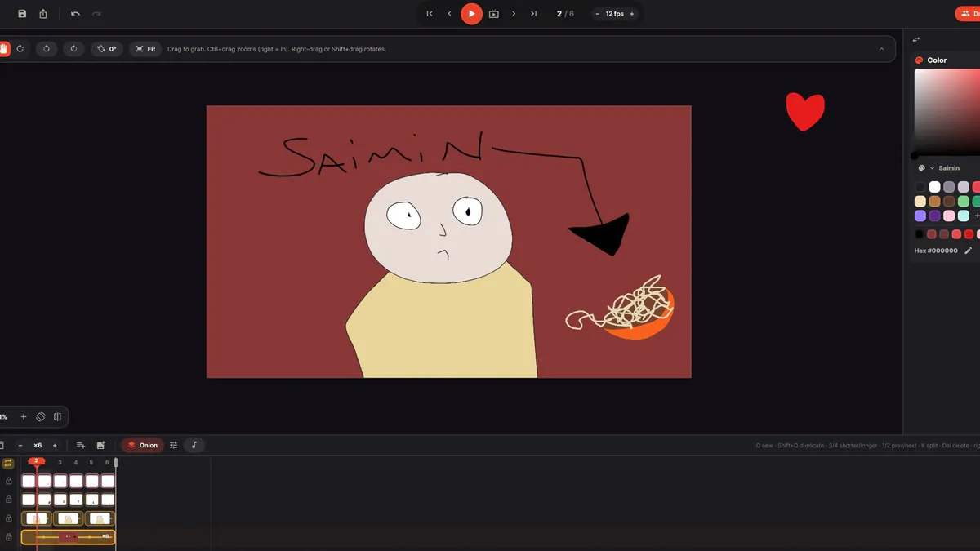980x551 pixels.
Task: Click the Hex #000000 value
Action: [936, 251]
